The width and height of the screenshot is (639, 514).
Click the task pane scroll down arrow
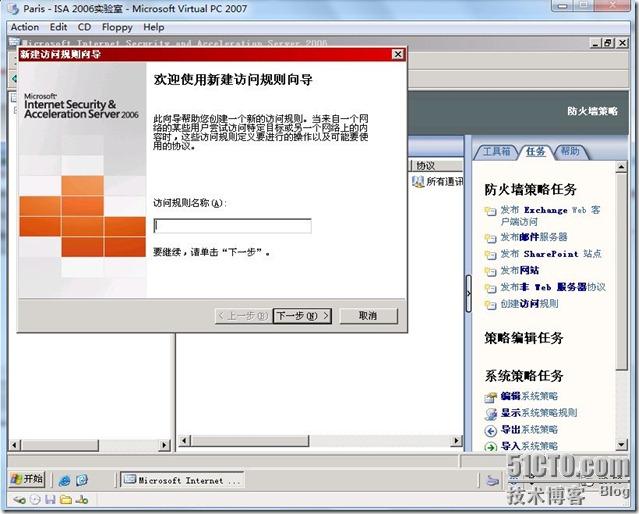coord(621,445)
